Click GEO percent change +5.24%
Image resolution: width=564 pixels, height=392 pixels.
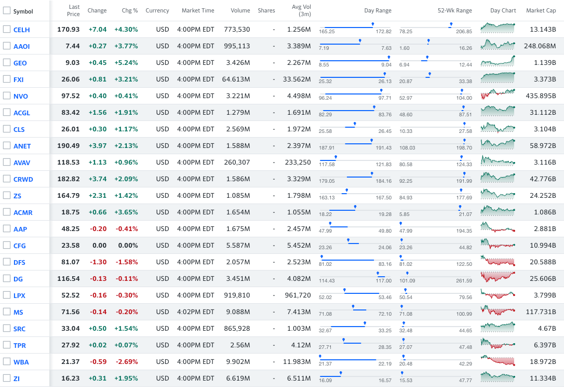[x=126, y=63]
